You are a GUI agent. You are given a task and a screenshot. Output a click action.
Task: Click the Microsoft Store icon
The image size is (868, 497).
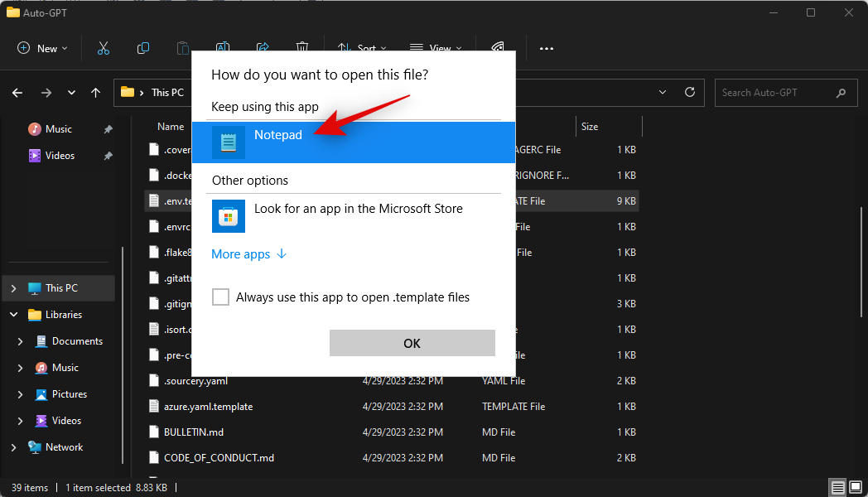(229, 216)
